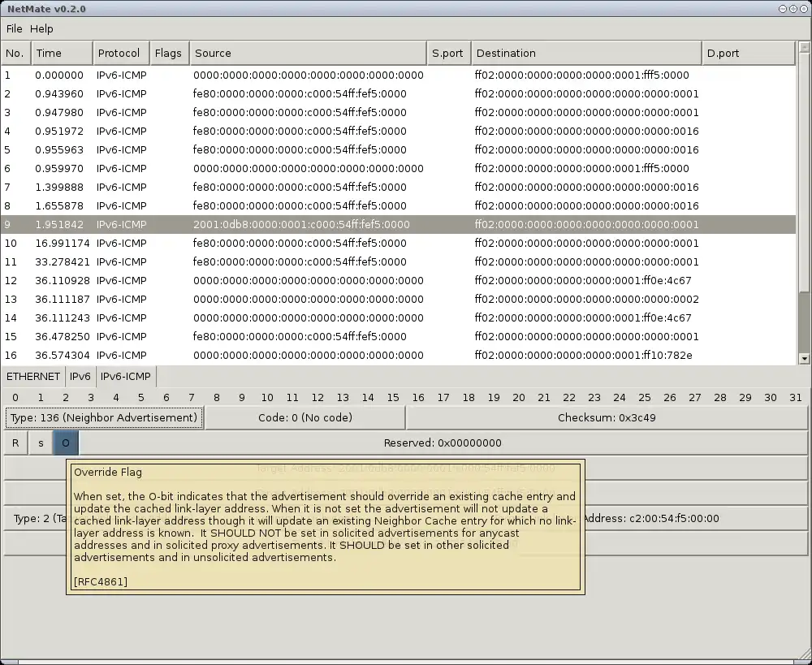The height and width of the screenshot is (665, 812).
Task: Sort by the Time column header
Action: [63, 53]
